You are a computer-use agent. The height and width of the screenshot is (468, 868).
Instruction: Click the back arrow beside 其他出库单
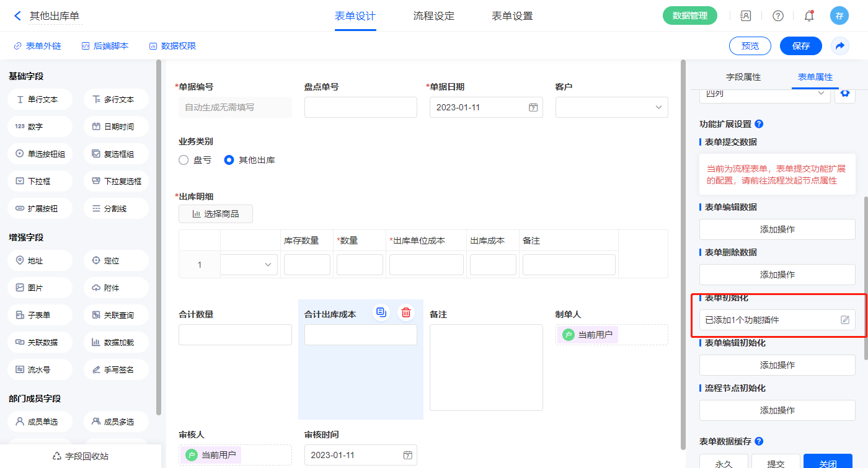click(17, 16)
